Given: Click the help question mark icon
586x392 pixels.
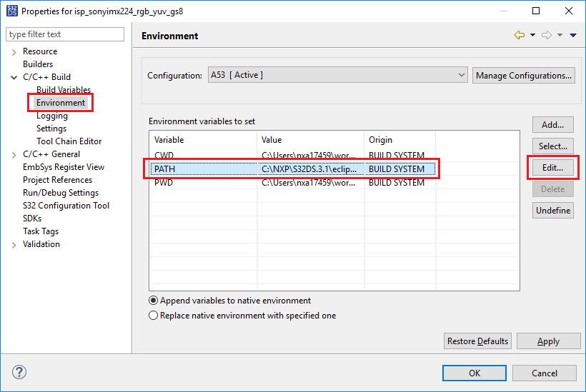Looking at the screenshot, I should click(19, 372).
